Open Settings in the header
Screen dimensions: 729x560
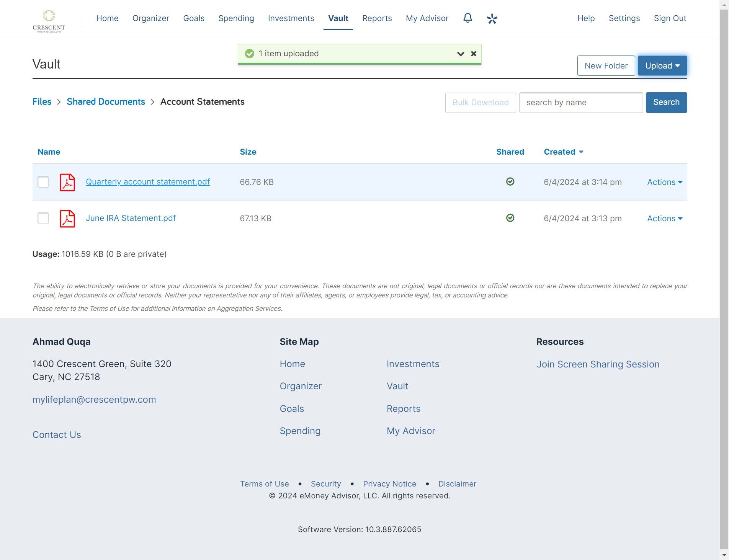click(x=624, y=18)
